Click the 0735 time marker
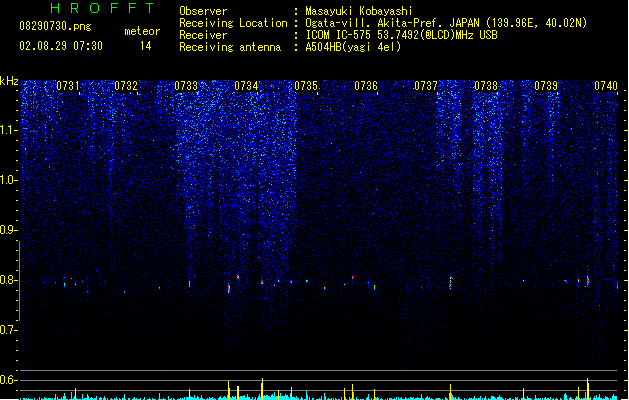The height and width of the screenshot is (400, 629). point(306,86)
